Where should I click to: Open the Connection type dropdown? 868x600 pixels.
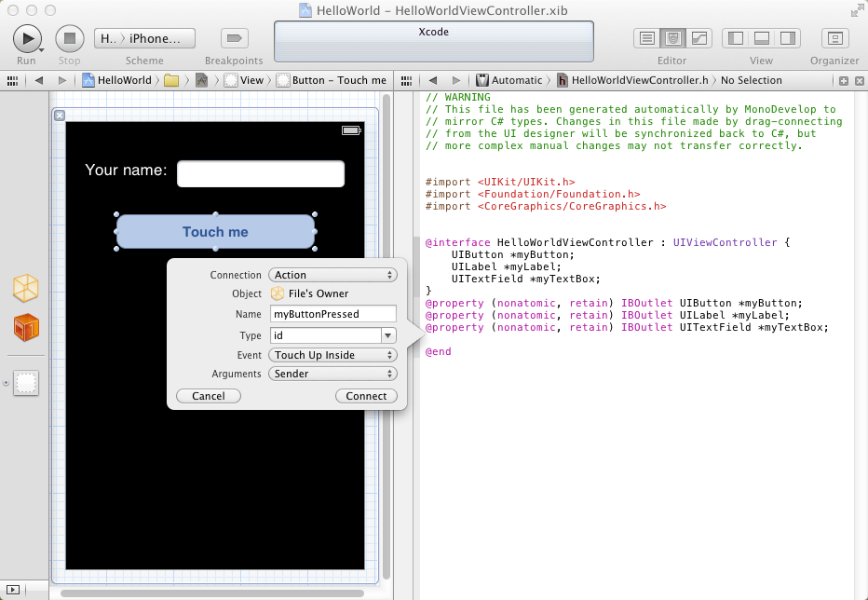(x=332, y=275)
